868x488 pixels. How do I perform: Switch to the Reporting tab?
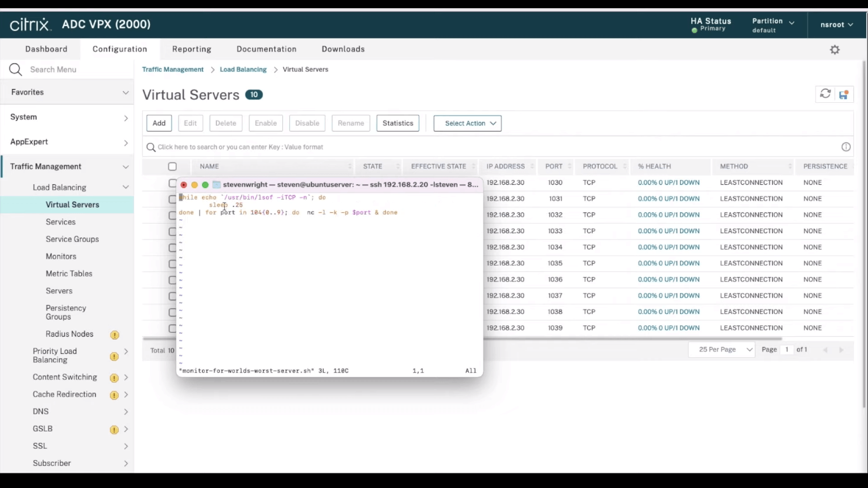click(192, 49)
